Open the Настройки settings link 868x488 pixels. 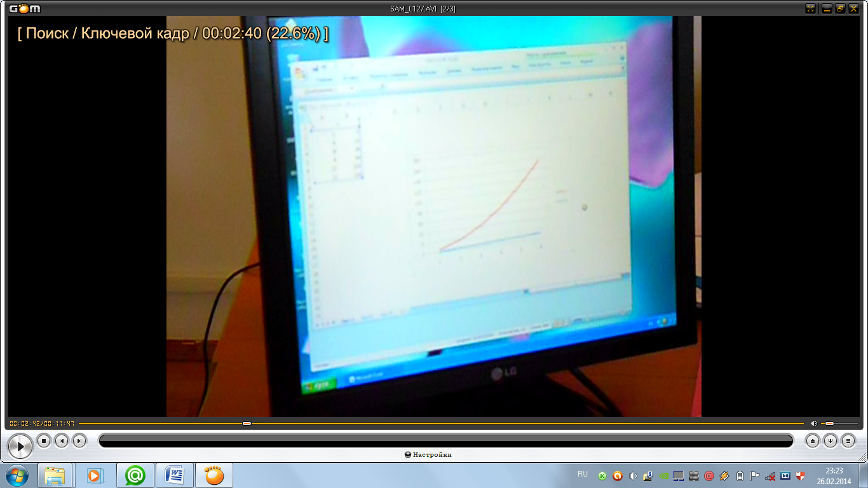(428, 454)
